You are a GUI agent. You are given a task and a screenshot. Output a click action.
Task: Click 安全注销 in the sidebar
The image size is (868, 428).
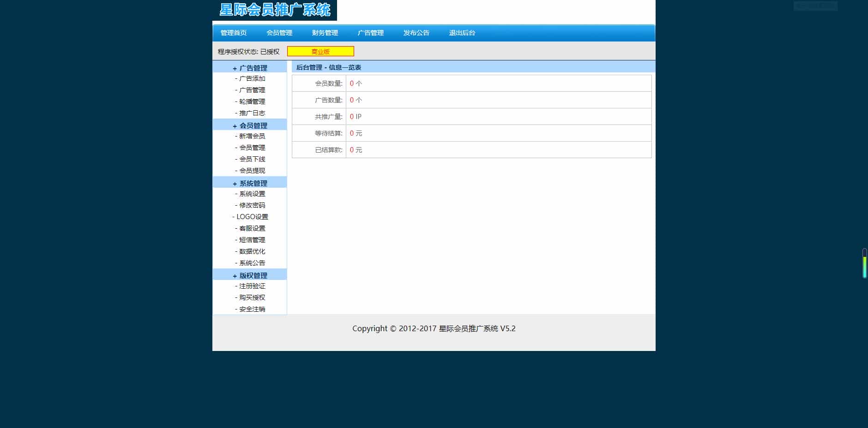click(x=250, y=309)
